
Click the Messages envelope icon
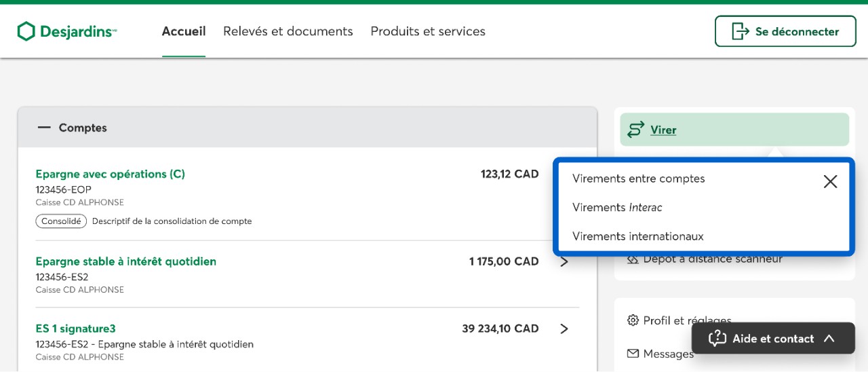(x=633, y=354)
